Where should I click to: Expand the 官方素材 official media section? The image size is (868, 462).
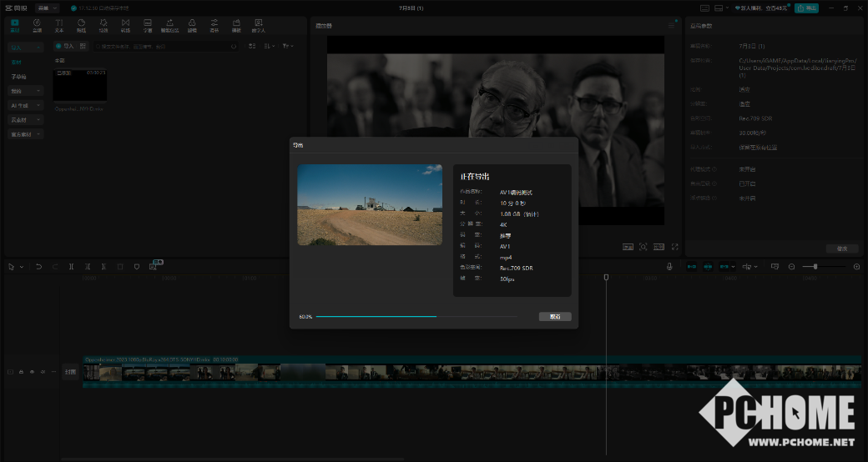pyautogui.click(x=26, y=134)
